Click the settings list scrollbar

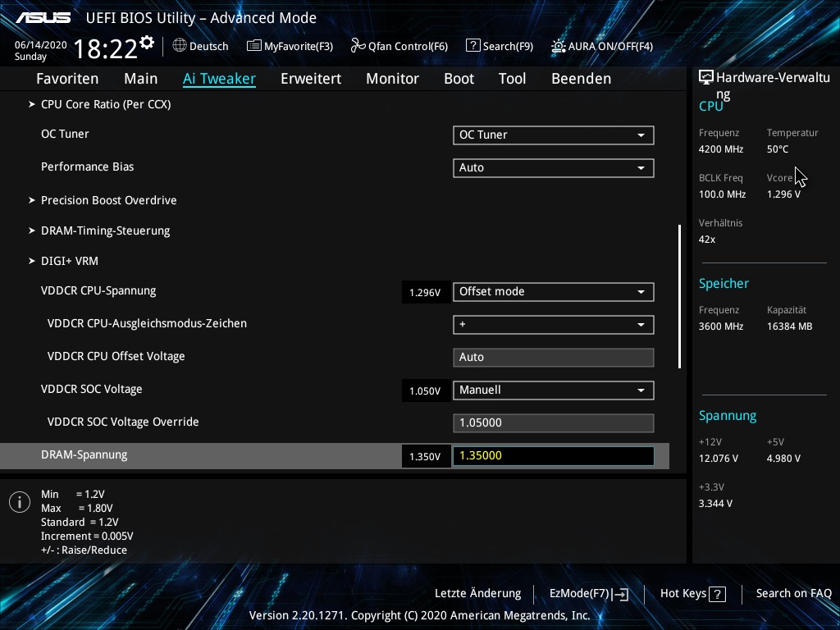[x=679, y=296]
